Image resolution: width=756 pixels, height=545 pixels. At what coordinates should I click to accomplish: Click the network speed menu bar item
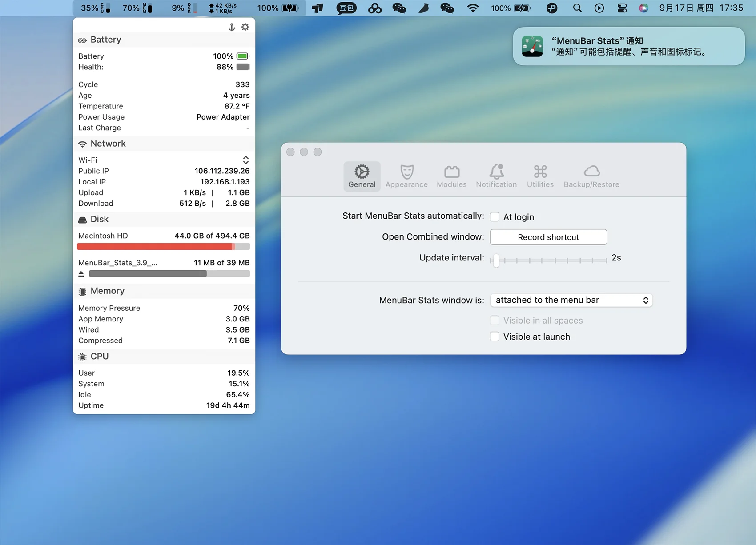(x=223, y=8)
